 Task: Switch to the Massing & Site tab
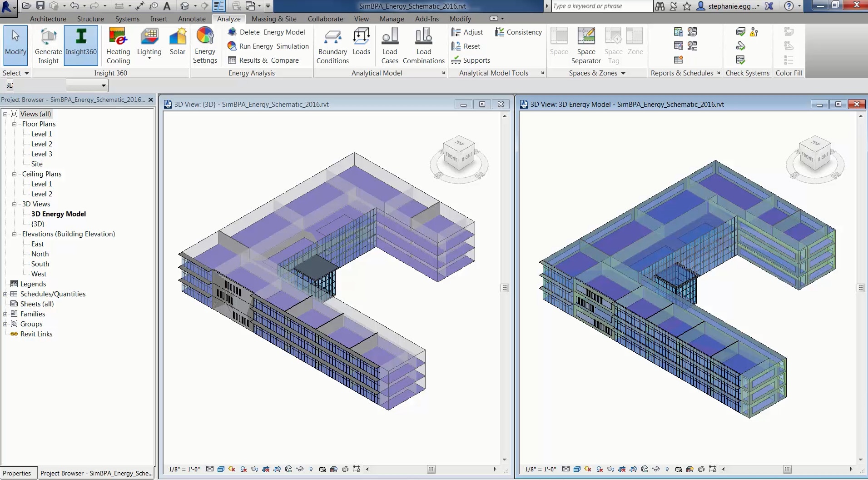click(x=274, y=19)
